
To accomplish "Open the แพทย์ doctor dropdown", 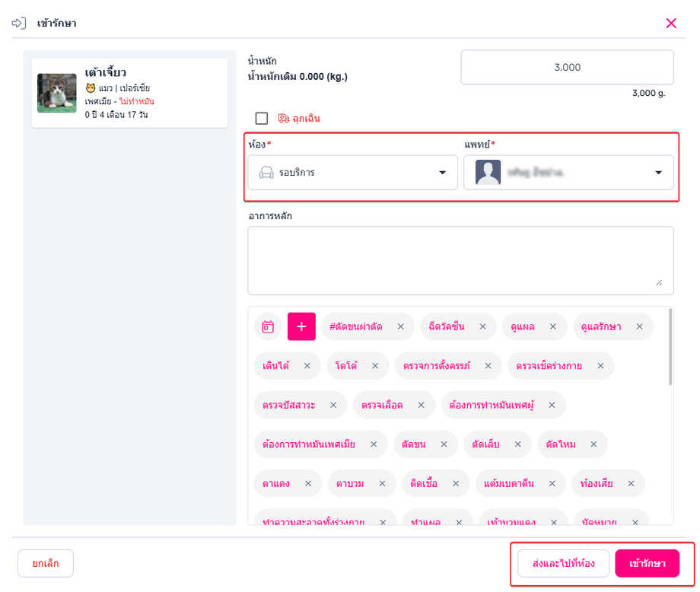I will (x=568, y=172).
